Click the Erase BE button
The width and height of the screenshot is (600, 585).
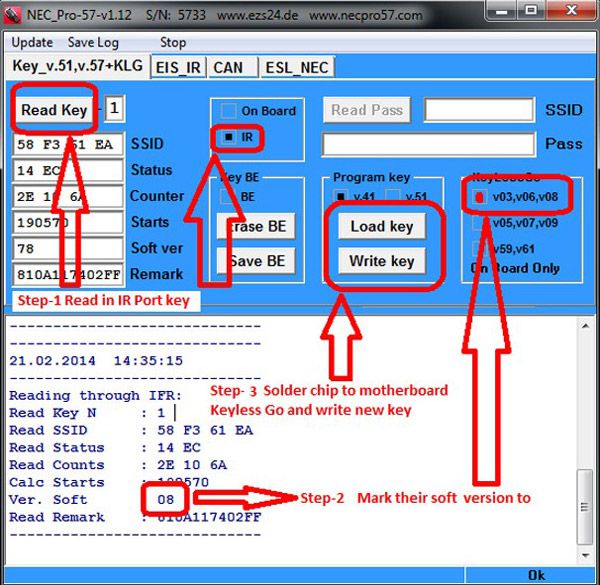point(256,226)
